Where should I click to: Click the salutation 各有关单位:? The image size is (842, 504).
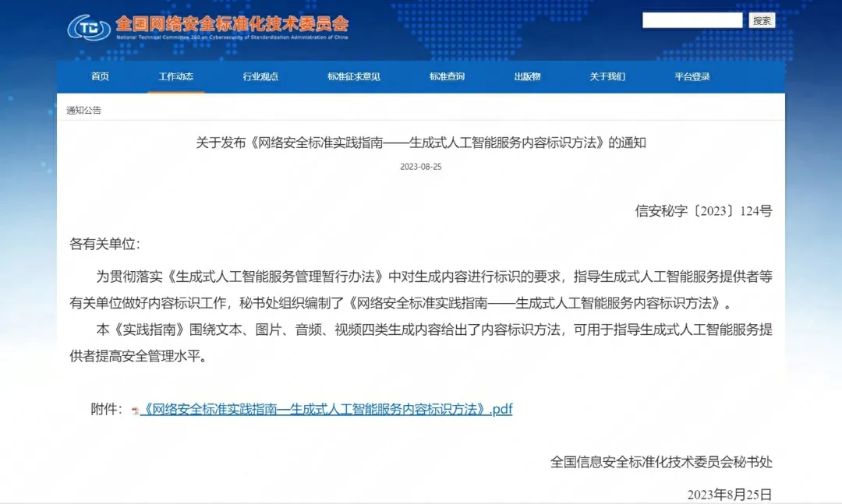tap(104, 245)
